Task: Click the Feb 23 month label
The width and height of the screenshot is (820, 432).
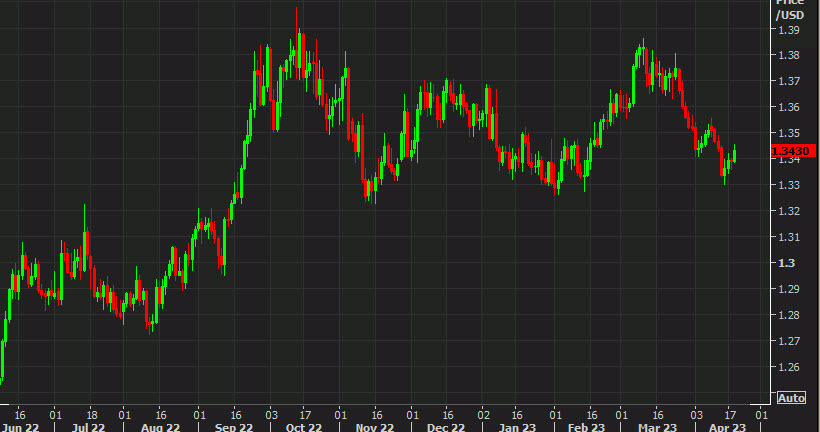Action: tap(586, 427)
